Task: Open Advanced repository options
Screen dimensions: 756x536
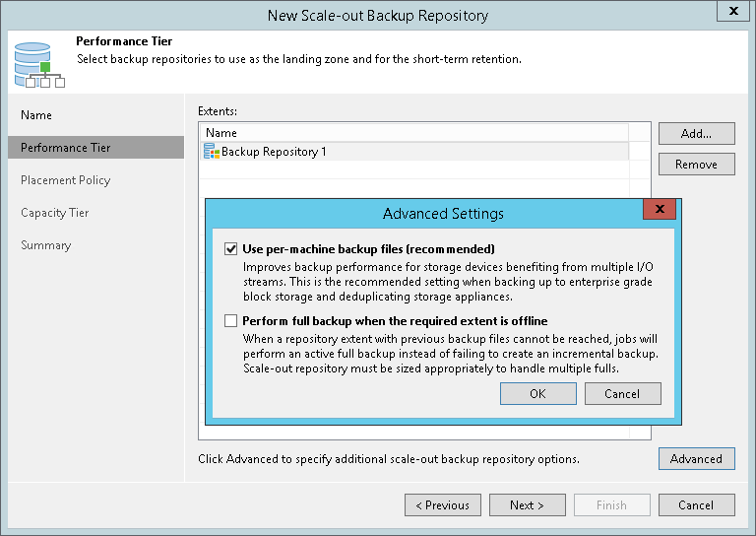Action: (696, 459)
